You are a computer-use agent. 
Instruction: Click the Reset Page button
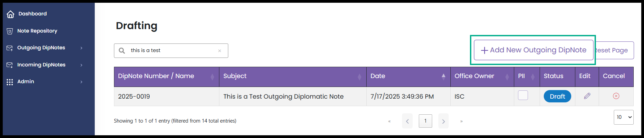tap(614, 50)
